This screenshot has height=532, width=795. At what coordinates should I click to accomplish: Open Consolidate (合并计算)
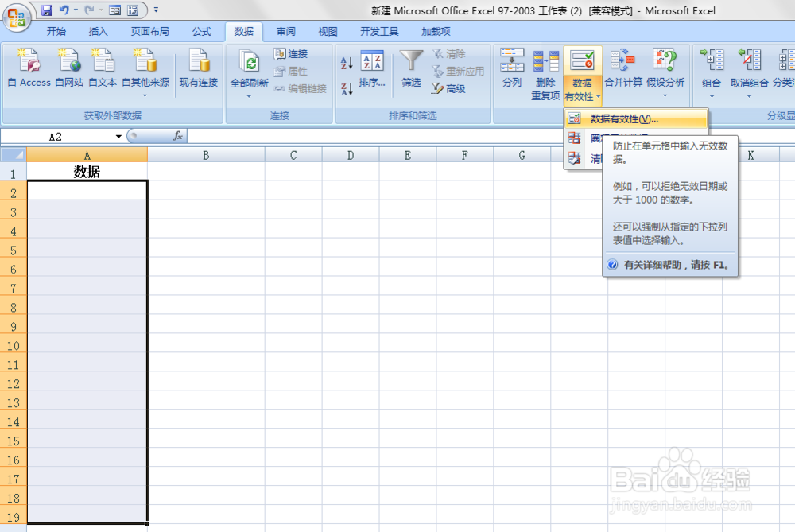(623, 68)
